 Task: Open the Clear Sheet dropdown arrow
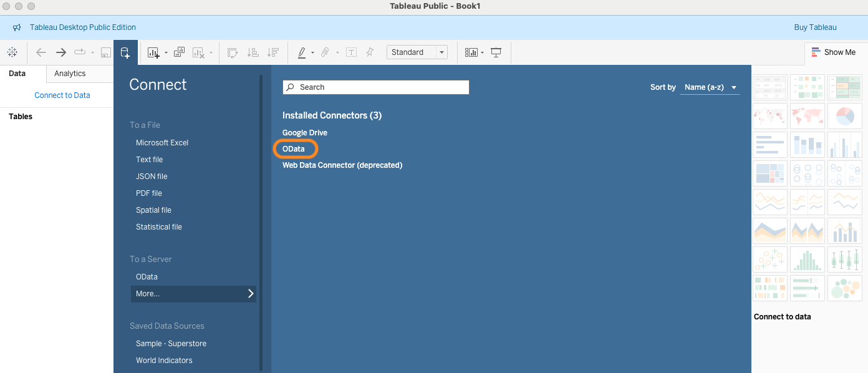tap(211, 52)
